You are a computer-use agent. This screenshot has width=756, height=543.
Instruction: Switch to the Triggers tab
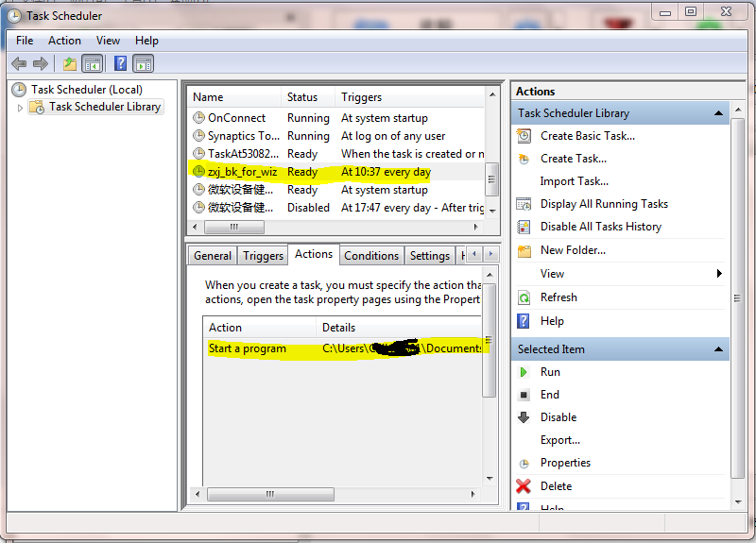(x=263, y=256)
